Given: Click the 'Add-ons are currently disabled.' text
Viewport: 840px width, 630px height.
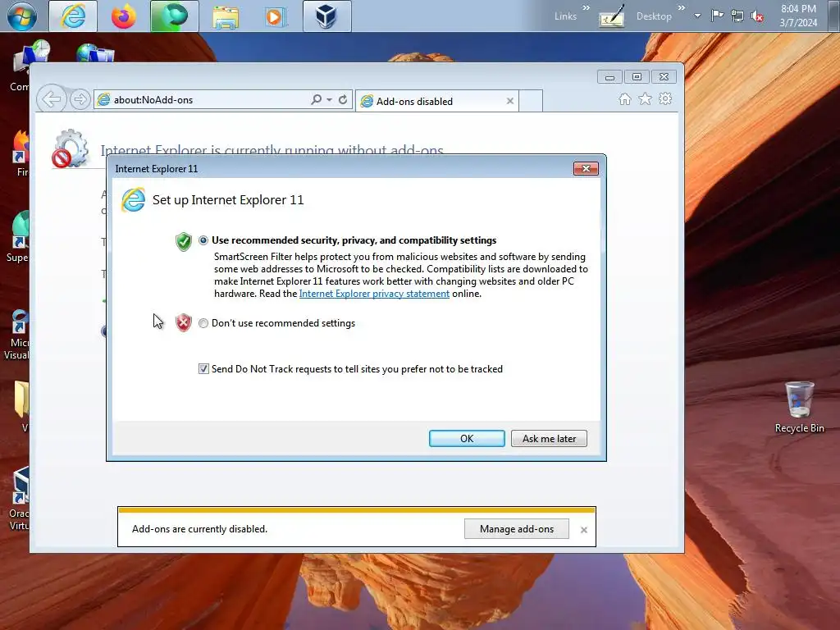Looking at the screenshot, I should click(199, 529).
